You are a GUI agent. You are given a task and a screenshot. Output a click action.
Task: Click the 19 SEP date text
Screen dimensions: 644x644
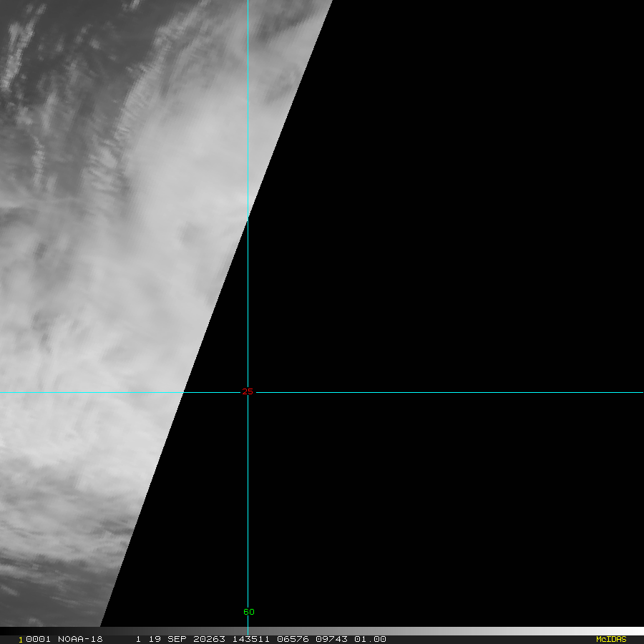[163, 639]
